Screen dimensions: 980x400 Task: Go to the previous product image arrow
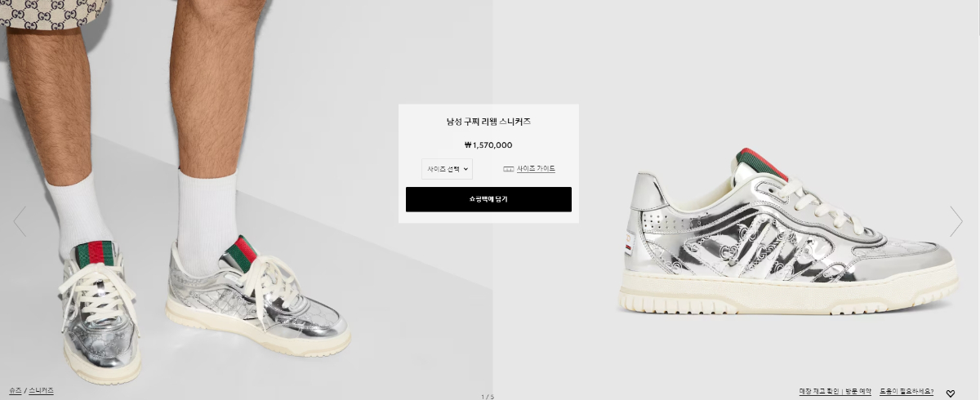click(x=20, y=221)
